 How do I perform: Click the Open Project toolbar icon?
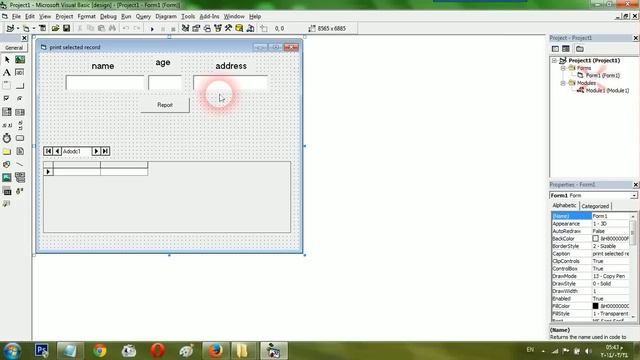coord(55,28)
